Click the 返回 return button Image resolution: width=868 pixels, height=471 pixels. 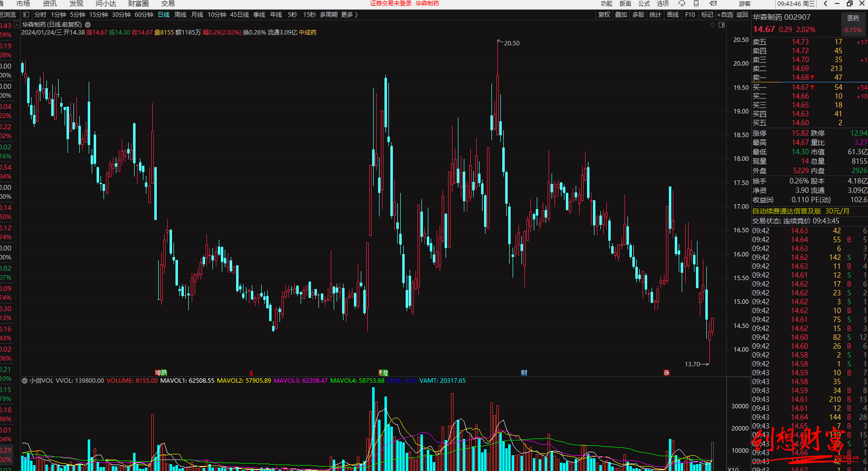coord(742,15)
